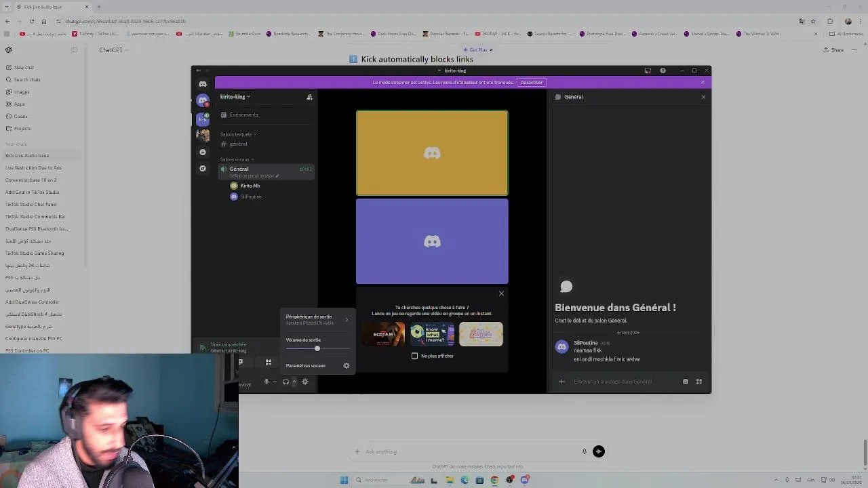Click invite members icon beside kirito-king
The image size is (868, 488).
pyautogui.click(x=309, y=97)
